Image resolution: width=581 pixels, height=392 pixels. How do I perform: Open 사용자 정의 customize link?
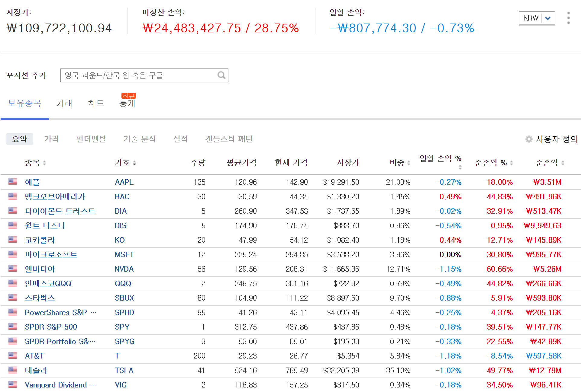click(557, 139)
